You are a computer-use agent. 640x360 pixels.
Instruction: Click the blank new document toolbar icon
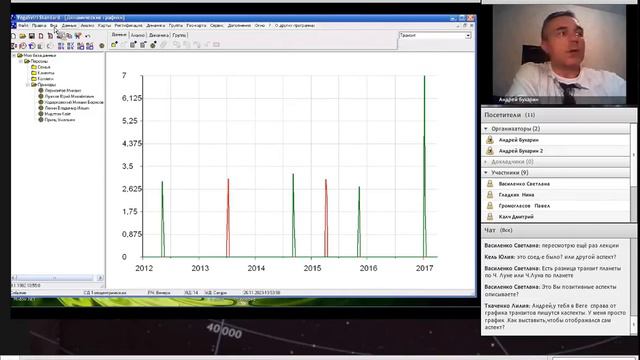pyautogui.click(x=13, y=36)
